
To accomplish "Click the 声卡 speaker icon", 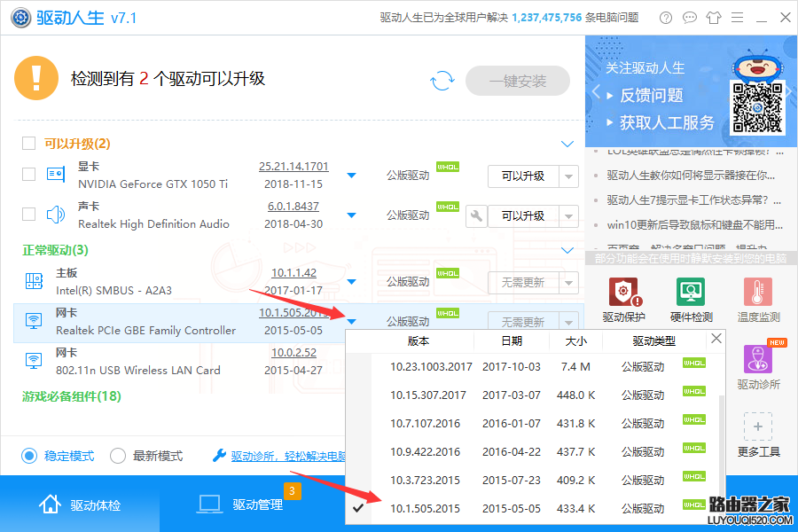I will [56, 215].
